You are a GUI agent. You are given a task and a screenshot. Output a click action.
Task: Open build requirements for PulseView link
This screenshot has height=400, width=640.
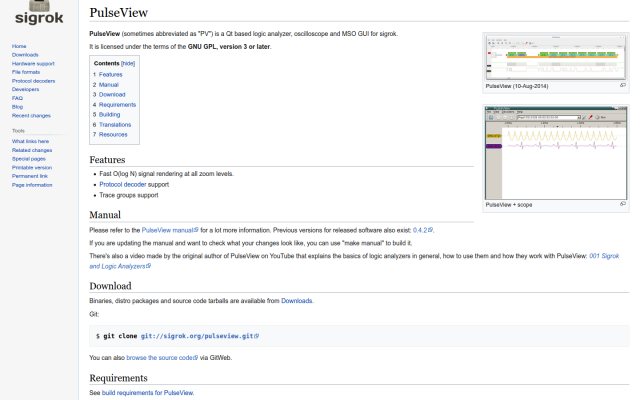pyautogui.click(x=147, y=393)
